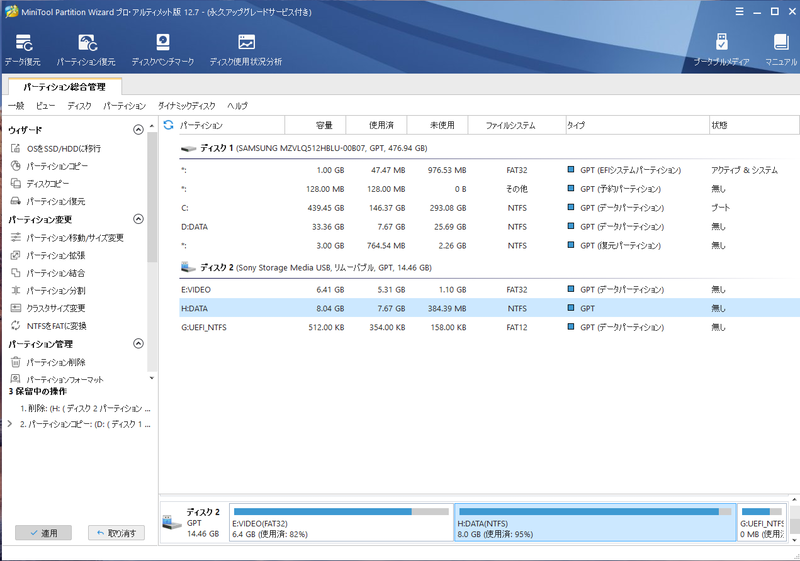Open the ブータブルメディア builder

click(721, 50)
